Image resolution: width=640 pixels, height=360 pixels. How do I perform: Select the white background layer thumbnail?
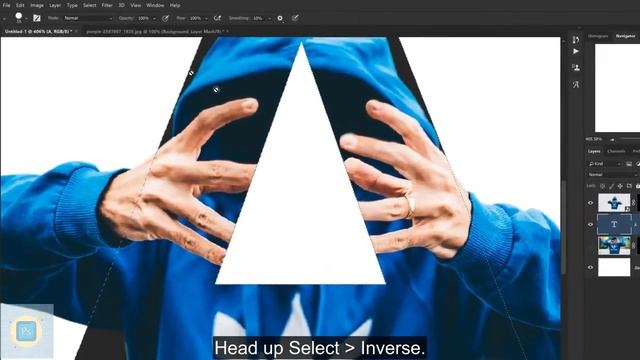pos(614,267)
